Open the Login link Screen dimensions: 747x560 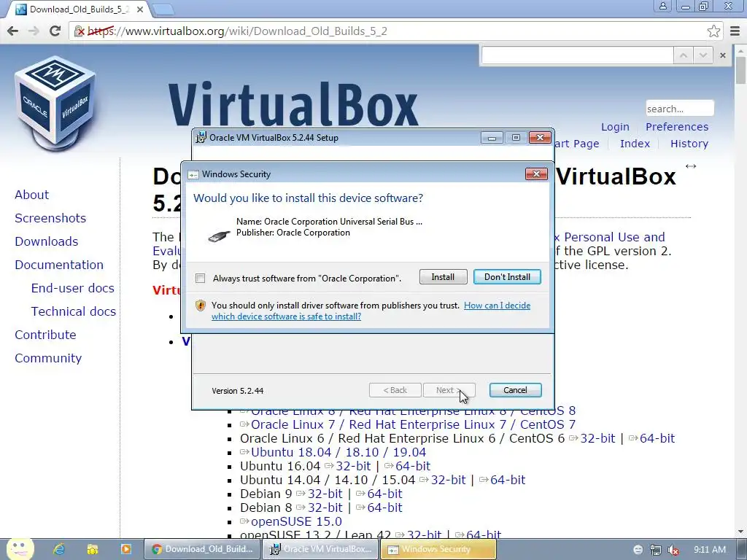click(x=615, y=127)
